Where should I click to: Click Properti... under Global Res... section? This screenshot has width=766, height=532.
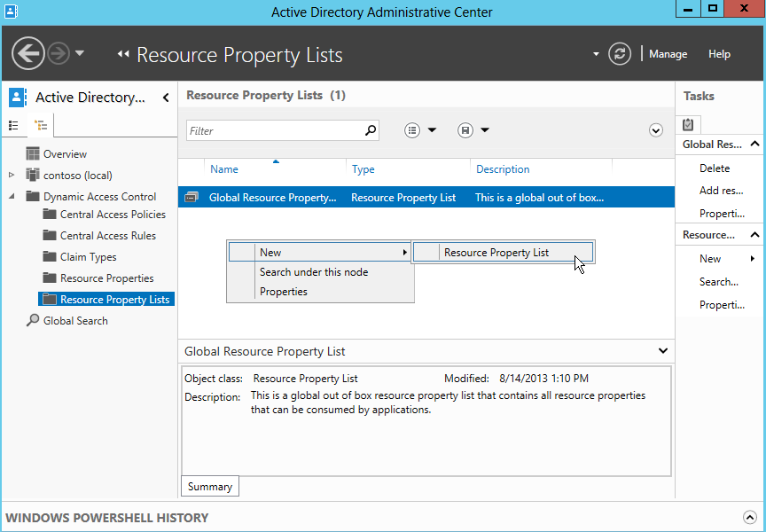pos(722,214)
